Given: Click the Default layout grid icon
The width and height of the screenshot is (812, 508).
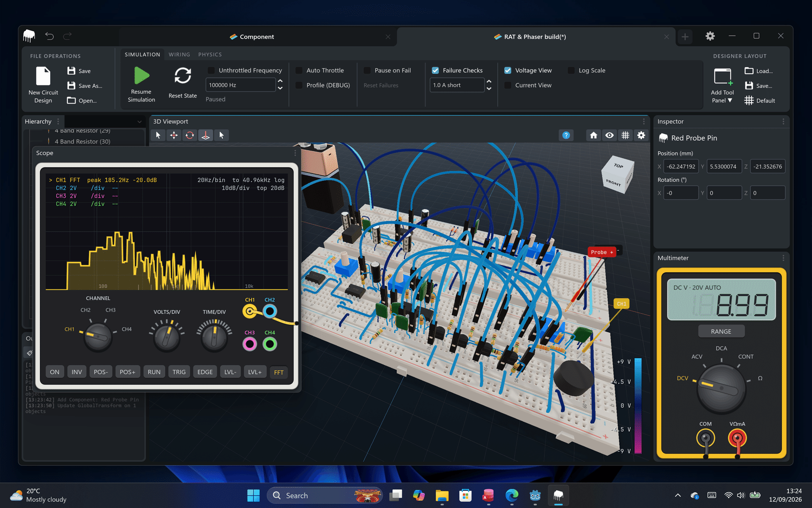Looking at the screenshot, I should coord(749,101).
